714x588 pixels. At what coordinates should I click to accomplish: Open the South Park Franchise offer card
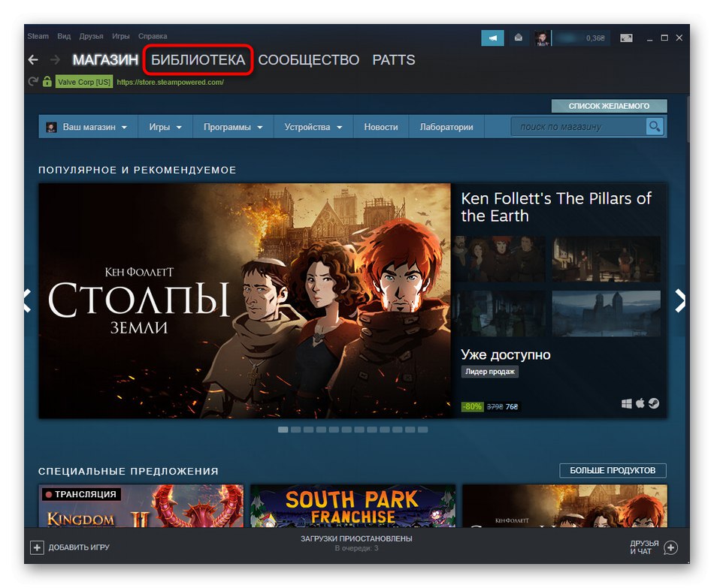[x=353, y=506]
